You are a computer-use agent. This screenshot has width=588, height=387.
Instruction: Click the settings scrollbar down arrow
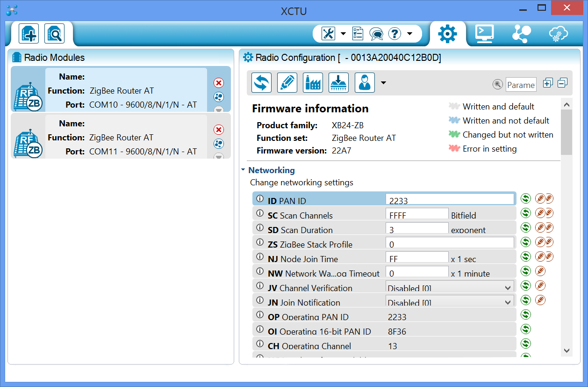(566, 350)
